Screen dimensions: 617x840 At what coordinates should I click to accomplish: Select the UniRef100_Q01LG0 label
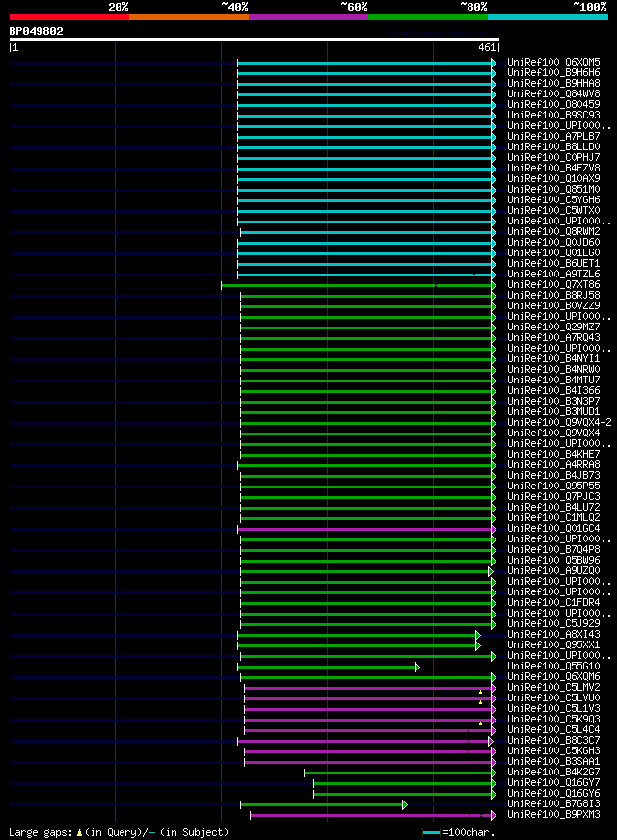(x=553, y=252)
